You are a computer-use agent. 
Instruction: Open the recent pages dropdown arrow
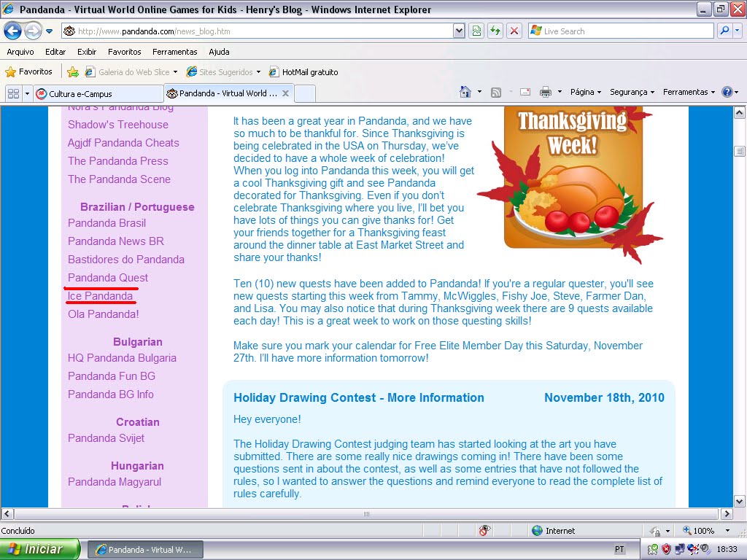[49, 32]
